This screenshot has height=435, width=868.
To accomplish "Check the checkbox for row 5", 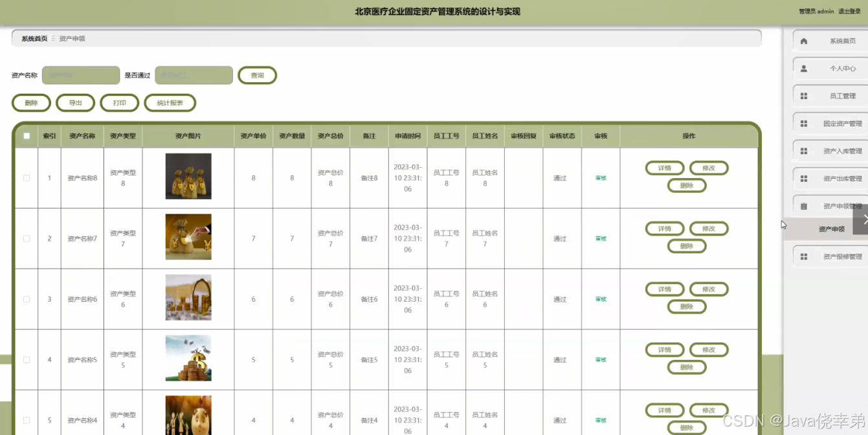I will (27, 420).
